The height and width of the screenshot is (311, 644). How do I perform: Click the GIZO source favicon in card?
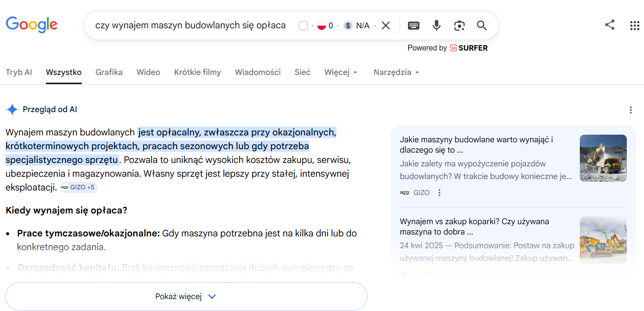[405, 193]
